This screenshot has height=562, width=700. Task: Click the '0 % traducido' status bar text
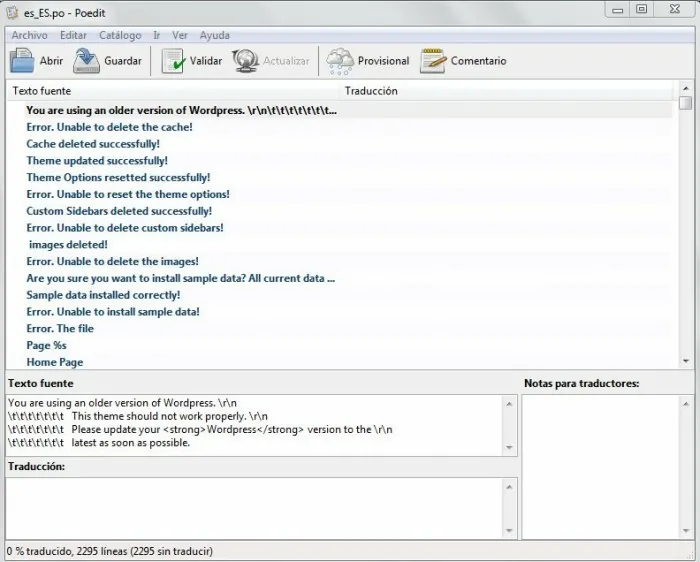110,551
